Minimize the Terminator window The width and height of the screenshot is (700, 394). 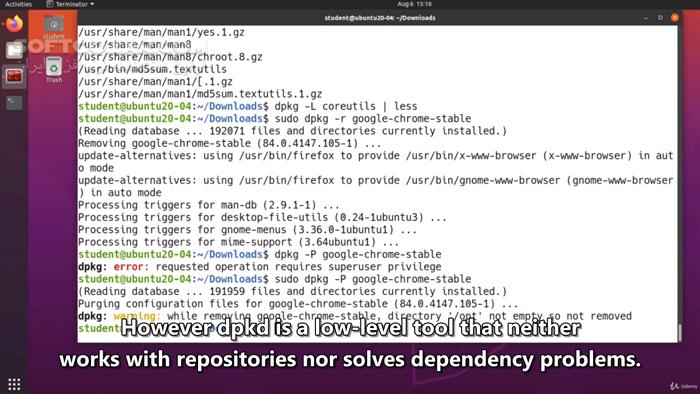pos(646,18)
